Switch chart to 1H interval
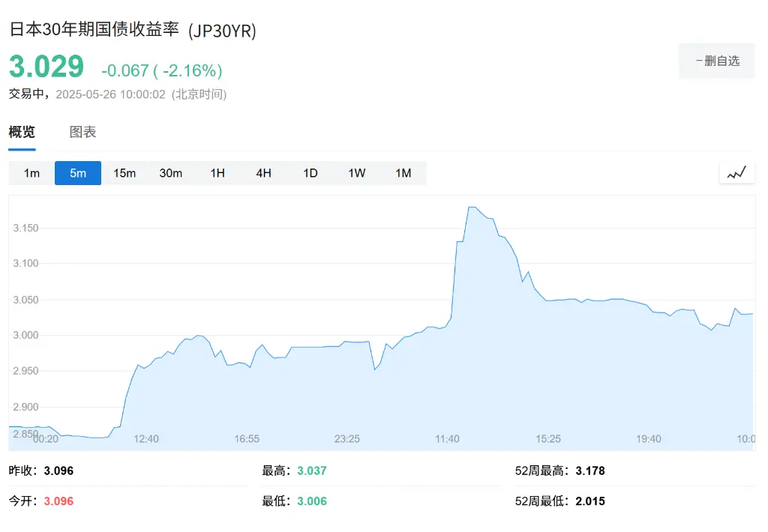 coord(217,173)
